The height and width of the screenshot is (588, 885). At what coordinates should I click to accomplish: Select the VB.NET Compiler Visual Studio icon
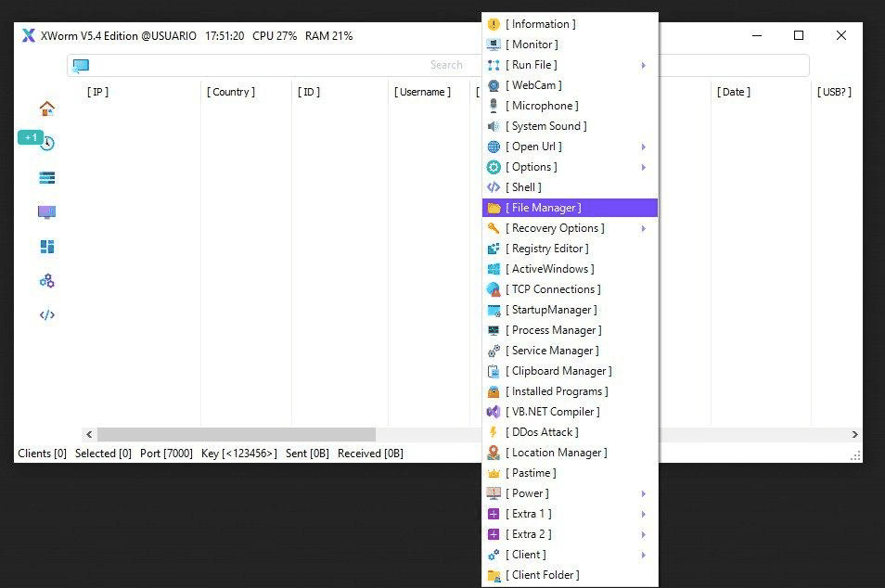(x=494, y=412)
